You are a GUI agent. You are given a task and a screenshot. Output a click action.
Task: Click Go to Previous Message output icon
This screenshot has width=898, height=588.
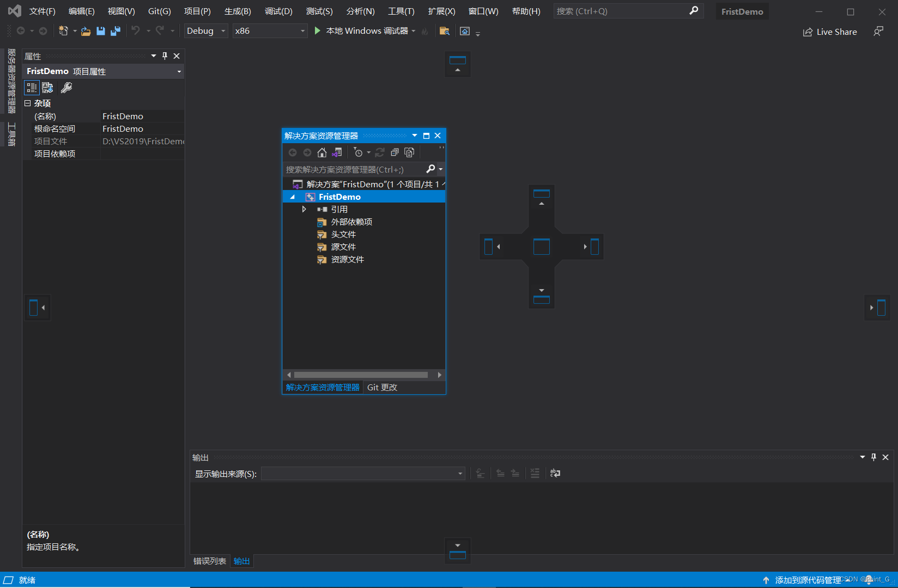(x=500, y=473)
